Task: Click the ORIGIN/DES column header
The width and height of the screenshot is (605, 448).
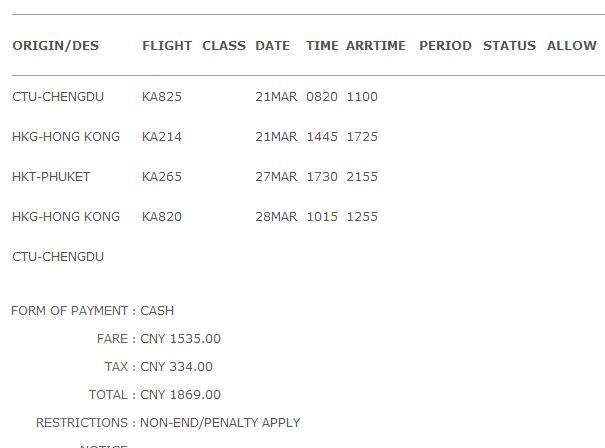Action: pos(56,46)
